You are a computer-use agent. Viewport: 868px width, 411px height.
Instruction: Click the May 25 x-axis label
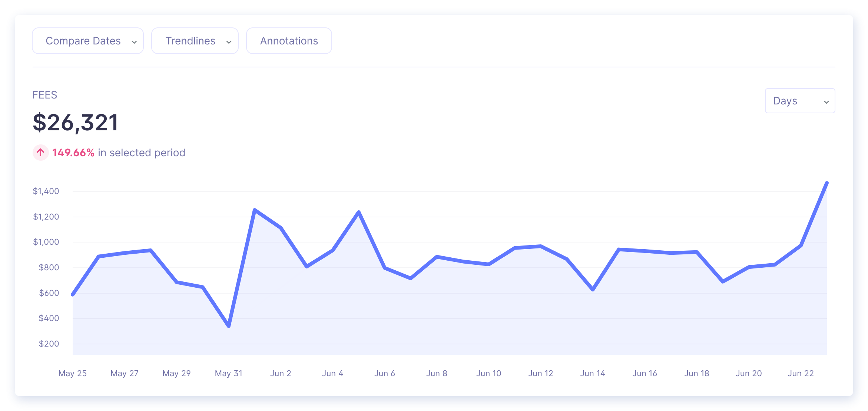point(73,373)
